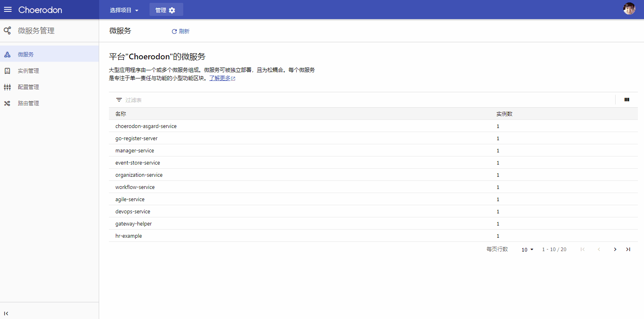Open 路由管理 in the sidebar menu
The image size is (644, 319).
click(50, 103)
